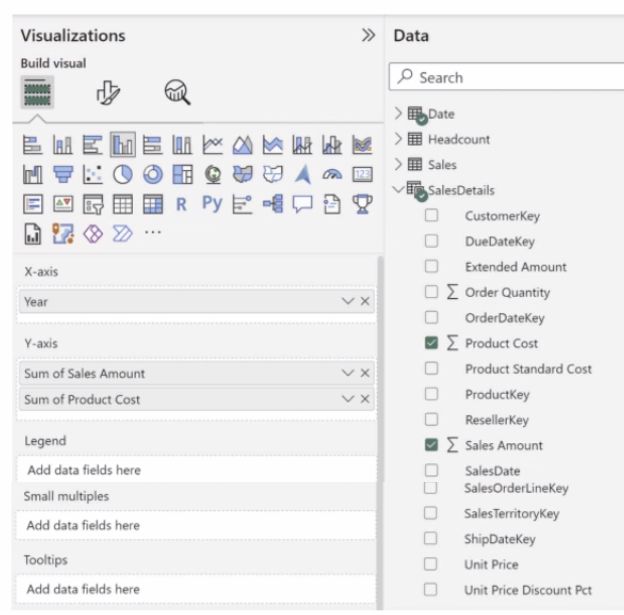Select the stacked bar chart visual
This screenshot has height=615, width=624.
(33, 144)
